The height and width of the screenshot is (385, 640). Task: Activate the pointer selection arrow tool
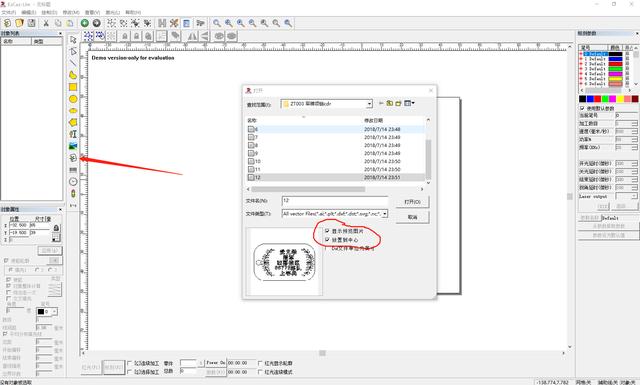tap(73, 40)
